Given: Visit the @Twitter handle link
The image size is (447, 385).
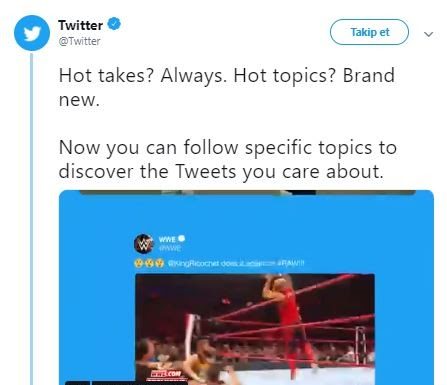Looking at the screenshot, I should 79,41.
